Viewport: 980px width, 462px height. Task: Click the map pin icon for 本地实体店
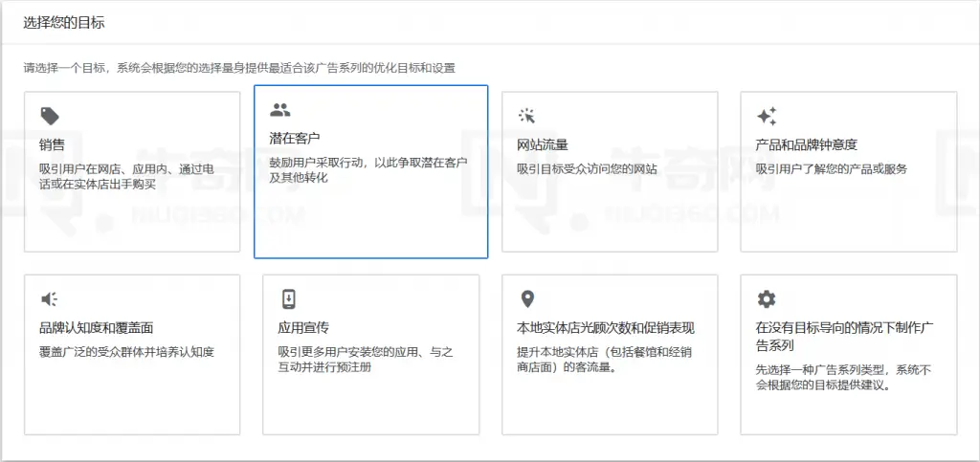(x=527, y=299)
